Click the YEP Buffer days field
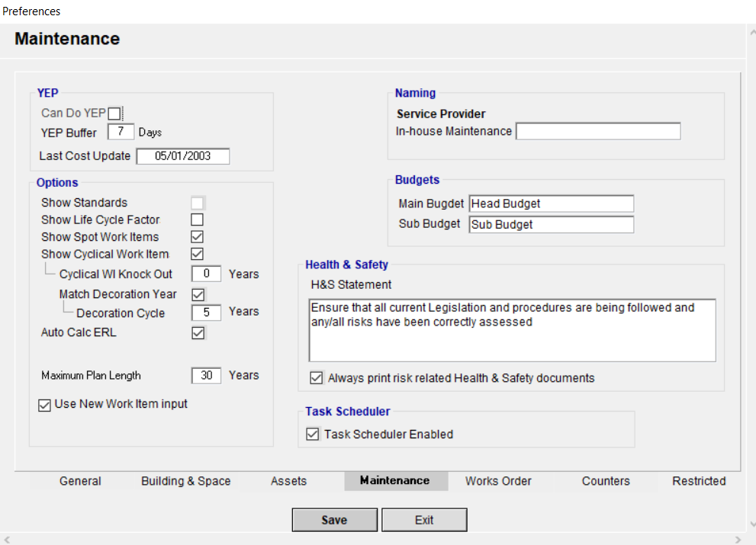This screenshot has width=756, height=545. point(121,132)
